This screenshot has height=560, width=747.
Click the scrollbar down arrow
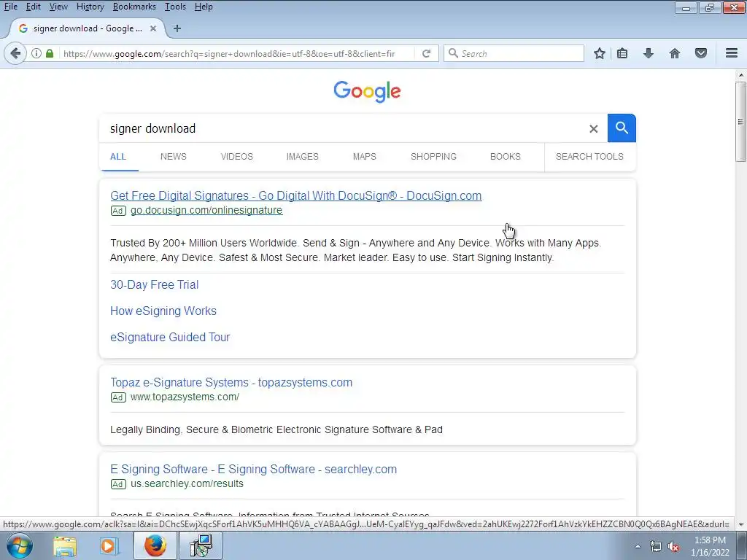coord(741,525)
